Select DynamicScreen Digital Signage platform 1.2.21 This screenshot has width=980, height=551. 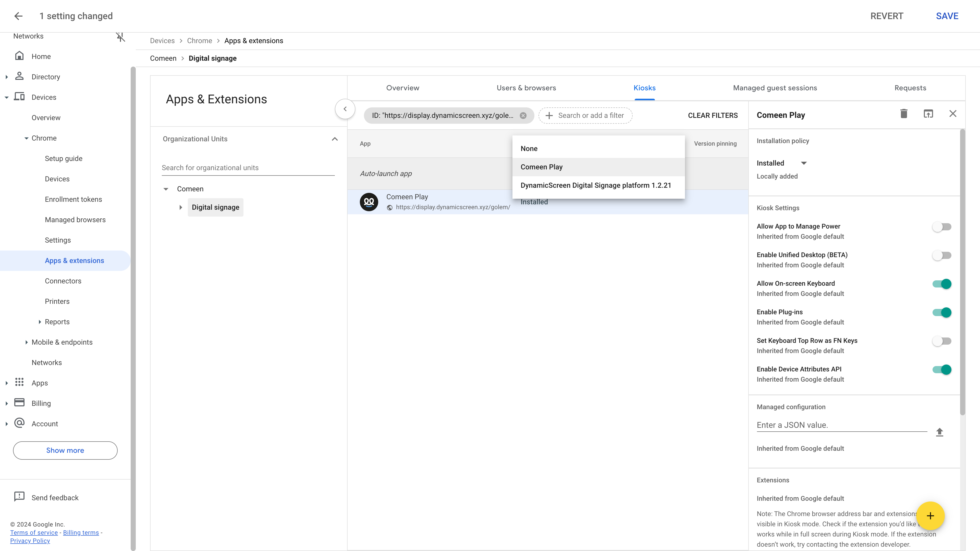pos(598,185)
